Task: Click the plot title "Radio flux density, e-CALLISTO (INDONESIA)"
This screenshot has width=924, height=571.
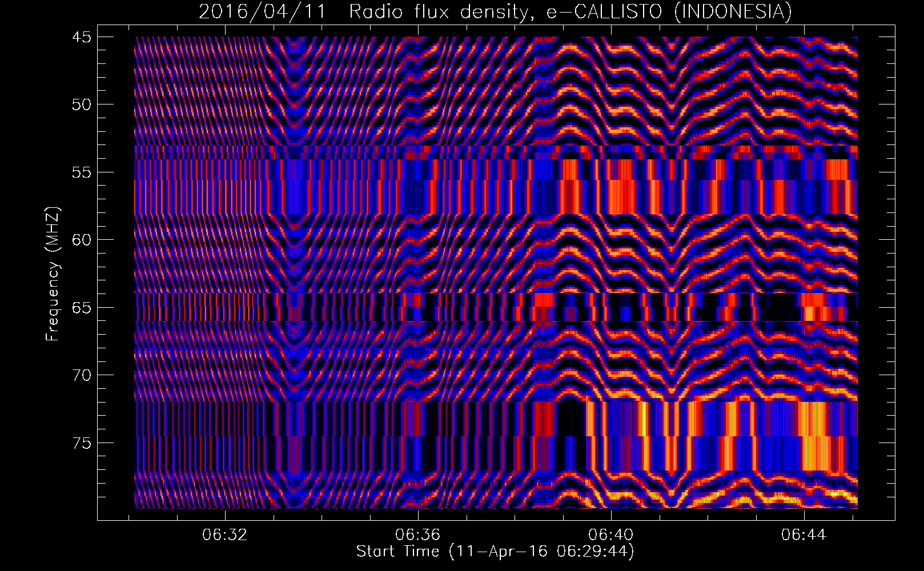Action: pyautogui.click(x=571, y=11)
